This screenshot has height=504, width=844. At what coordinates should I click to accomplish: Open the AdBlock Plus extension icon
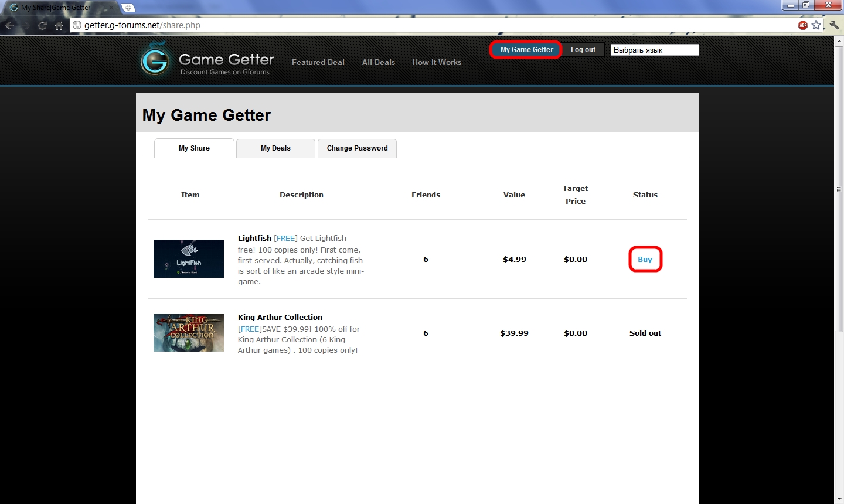[x=803, y=25]
